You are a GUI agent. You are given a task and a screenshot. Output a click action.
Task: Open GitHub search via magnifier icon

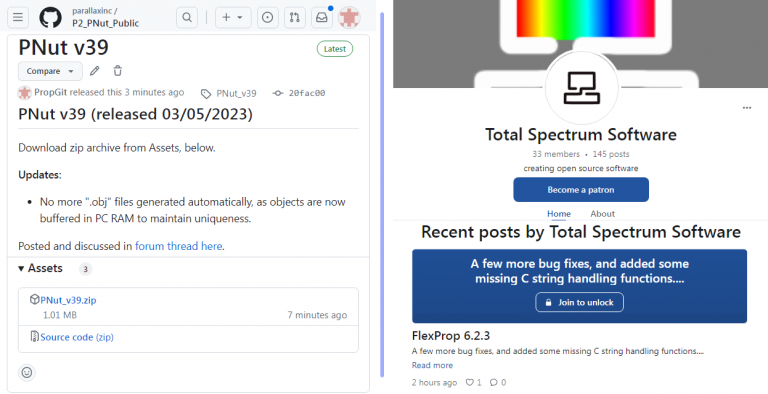tap(187, 18)
